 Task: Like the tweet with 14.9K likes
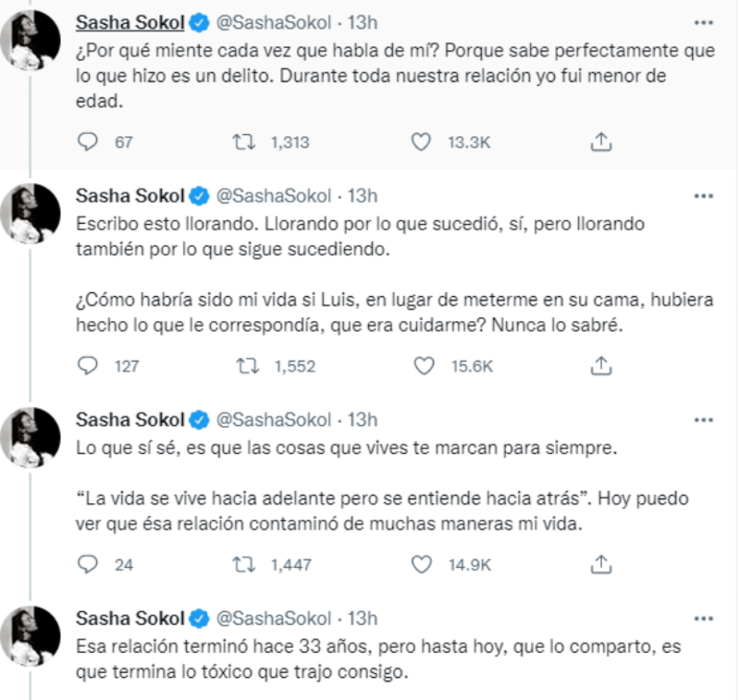422,563
